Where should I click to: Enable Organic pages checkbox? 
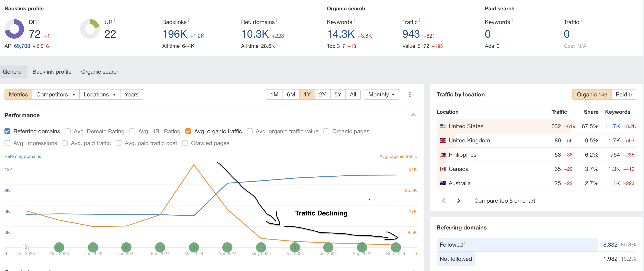coord(326,131)
